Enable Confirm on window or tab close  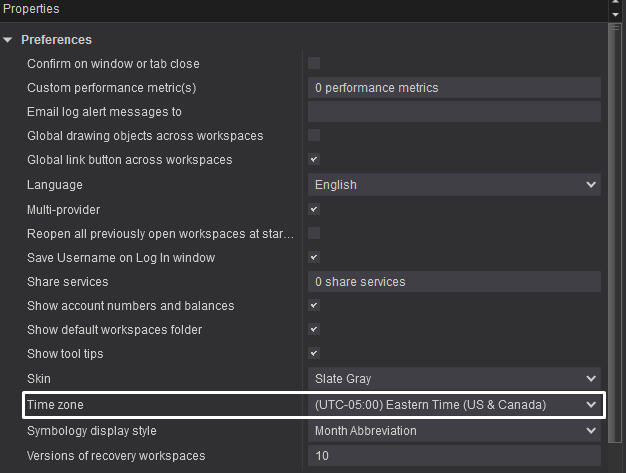[314, 64]
